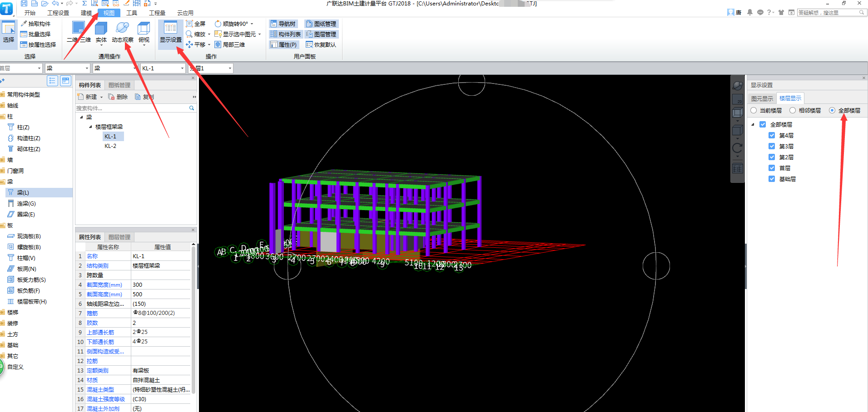Choose 按属性选择 tool

click(x=38, y=44)
